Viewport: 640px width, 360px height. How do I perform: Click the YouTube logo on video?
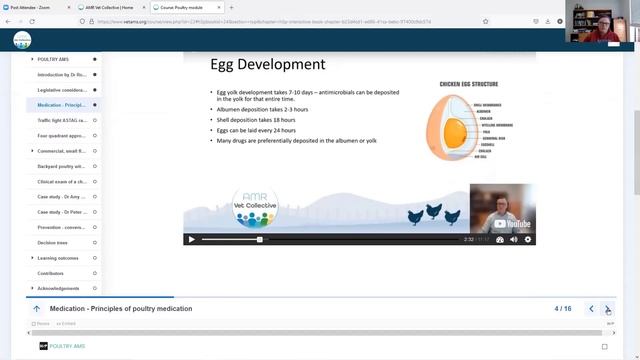(512, 224)
